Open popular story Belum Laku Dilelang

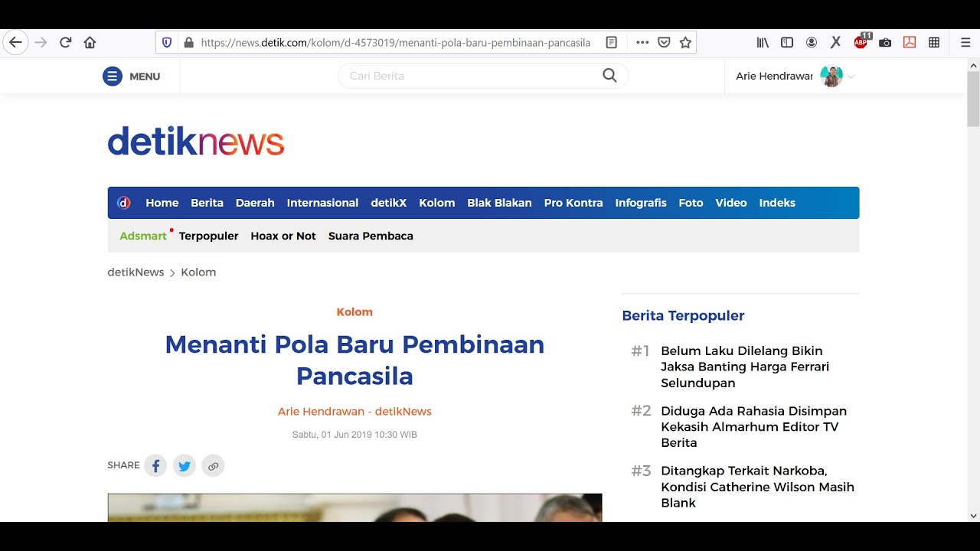745,367
